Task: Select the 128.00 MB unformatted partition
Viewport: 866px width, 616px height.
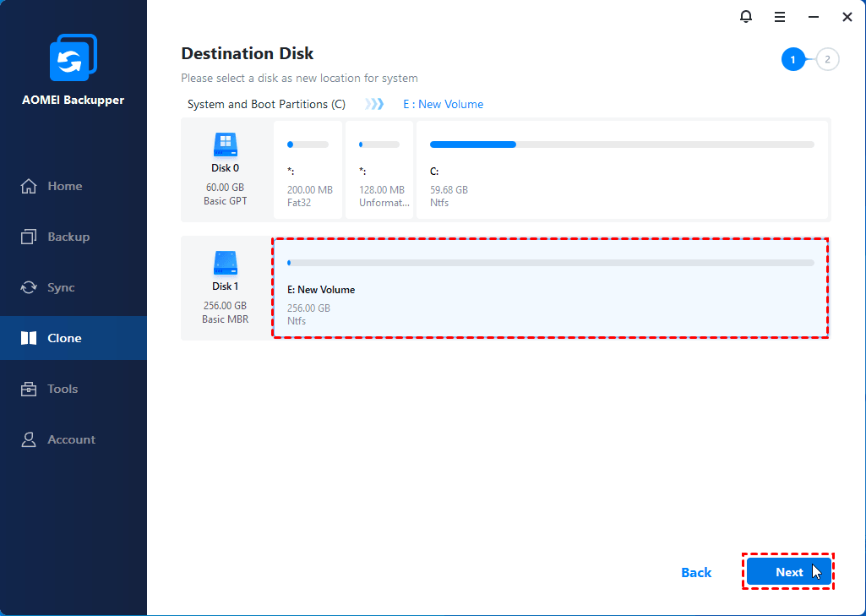Action: 379,171
